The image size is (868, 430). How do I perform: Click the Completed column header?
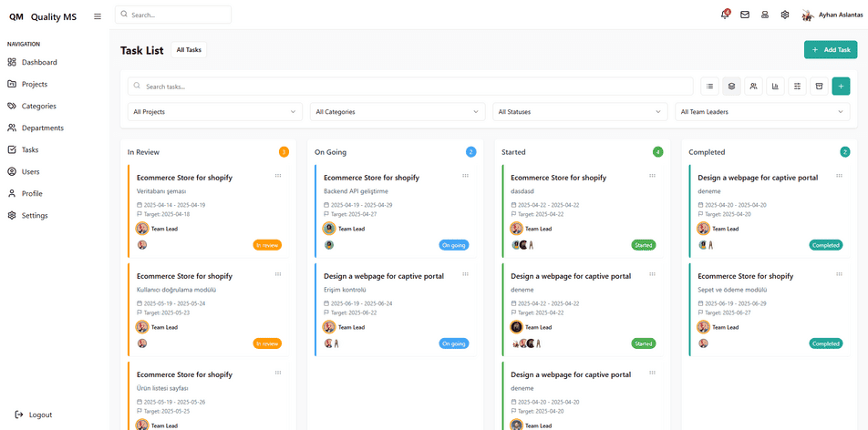707,152
